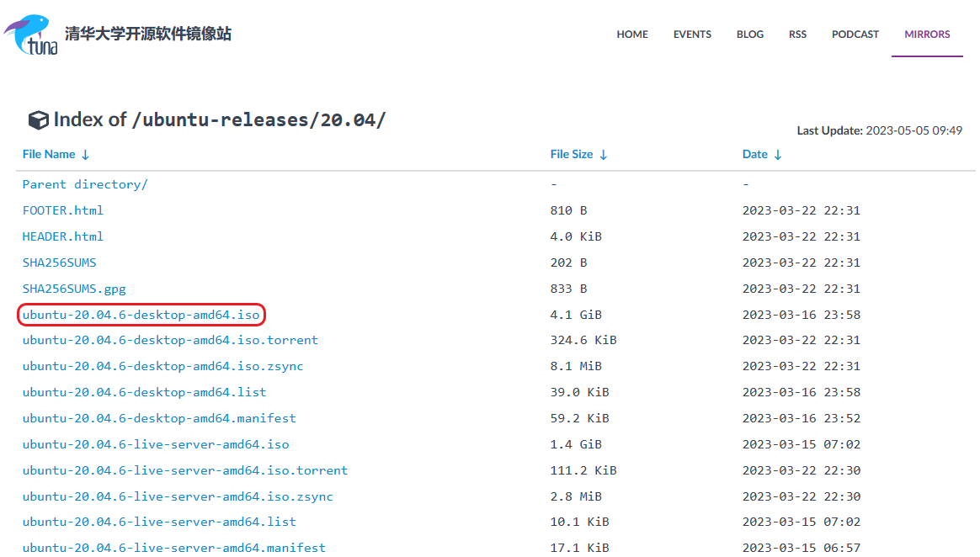
Task: Download SHA256SUMS.gpg signature file
Action: 74,289
